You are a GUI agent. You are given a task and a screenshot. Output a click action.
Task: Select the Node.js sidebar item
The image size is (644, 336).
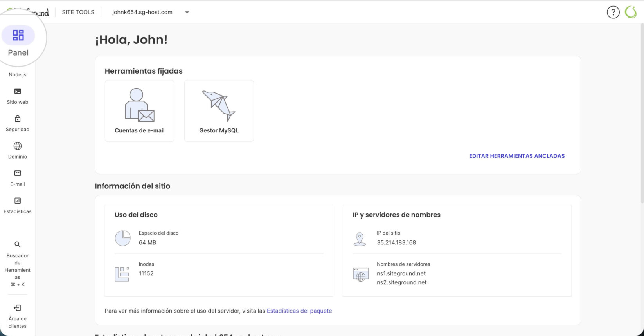coord(18,74)
